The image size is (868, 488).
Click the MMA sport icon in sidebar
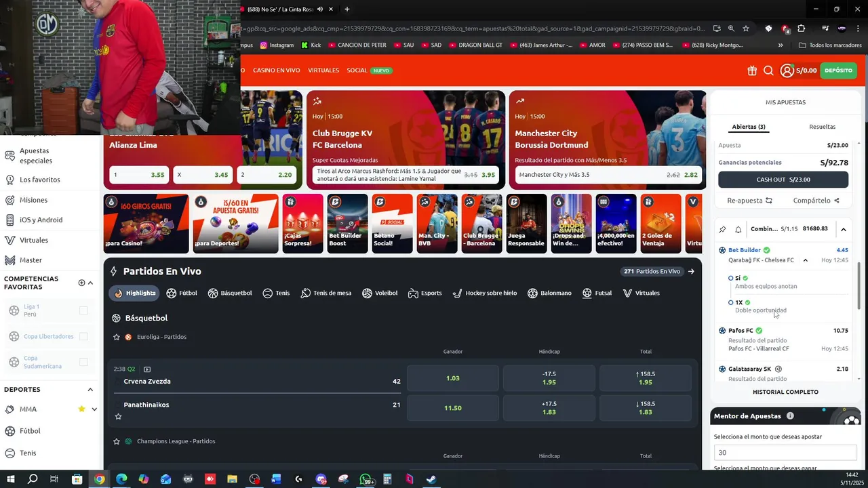tap(9, 409)
